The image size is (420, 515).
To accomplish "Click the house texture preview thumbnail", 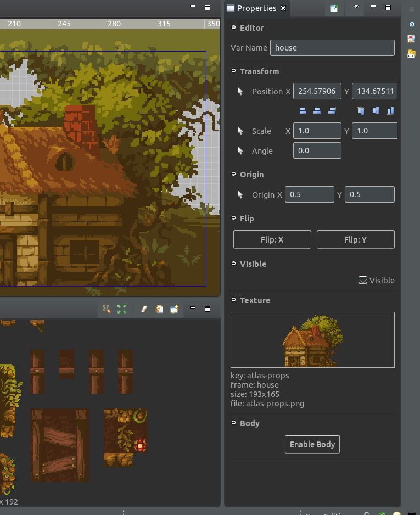I will 312,340.
